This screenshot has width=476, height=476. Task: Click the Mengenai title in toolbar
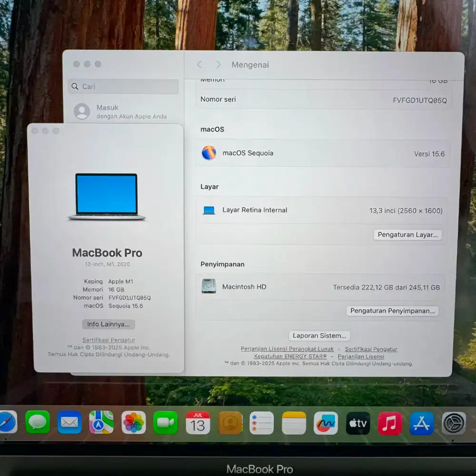250,65
